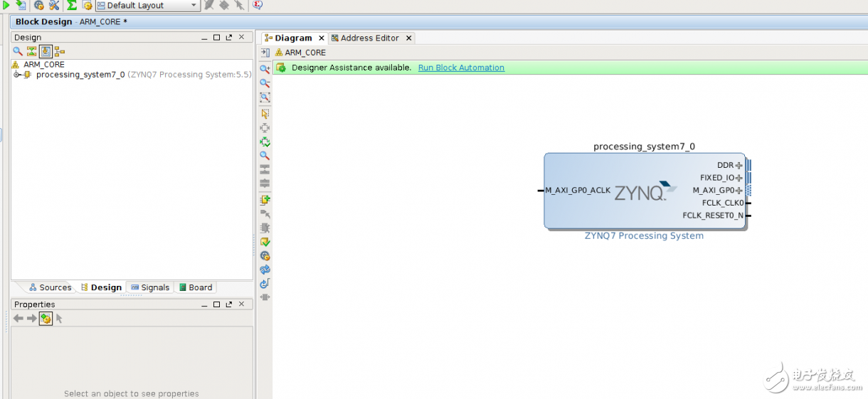868x399 pixels.
Task: Switch to the Sources tab
Action: [50, 287]
